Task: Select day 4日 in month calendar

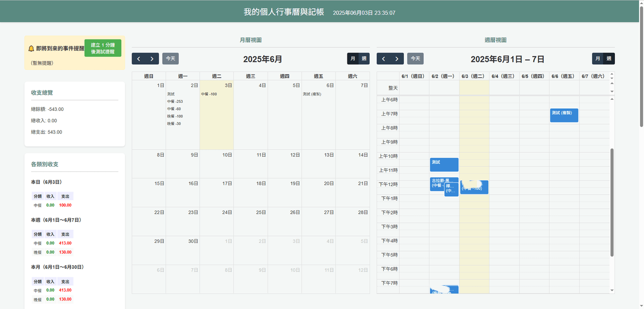Action: click(x=262, y=85)
